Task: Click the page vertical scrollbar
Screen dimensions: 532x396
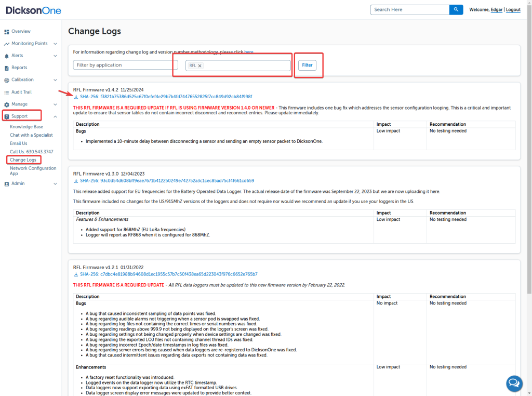Action: (529, 156)
